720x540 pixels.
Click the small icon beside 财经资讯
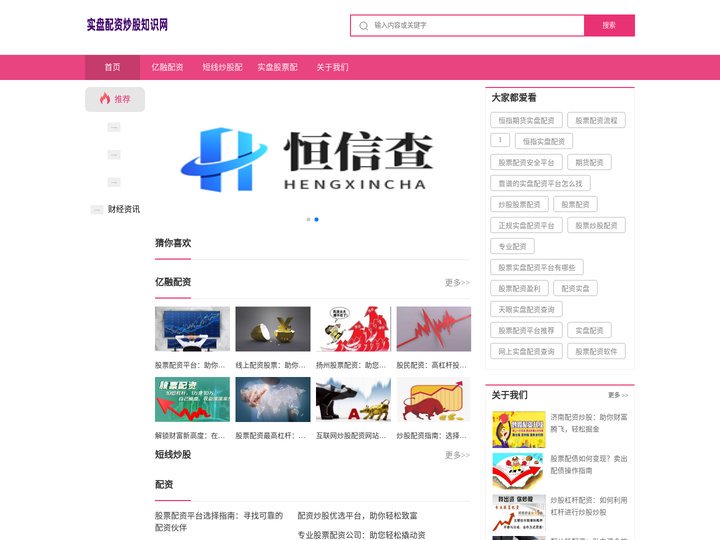tap(97, 210)
